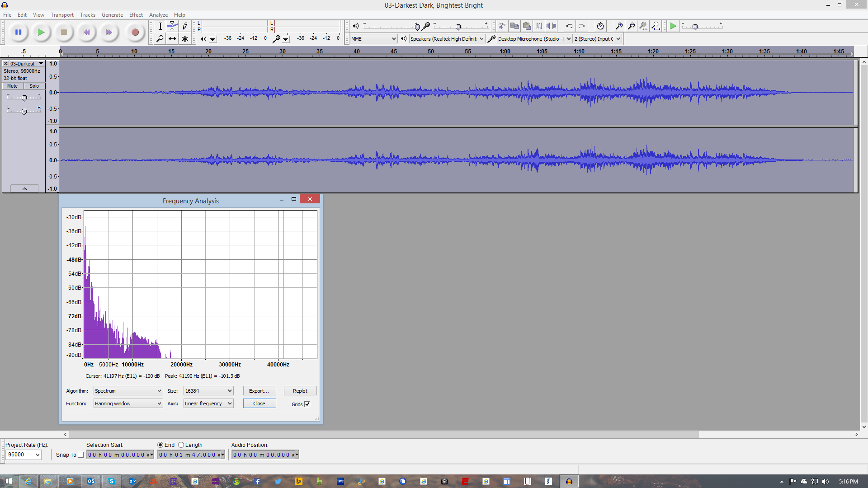Open the track name dropdown menu

41,63
